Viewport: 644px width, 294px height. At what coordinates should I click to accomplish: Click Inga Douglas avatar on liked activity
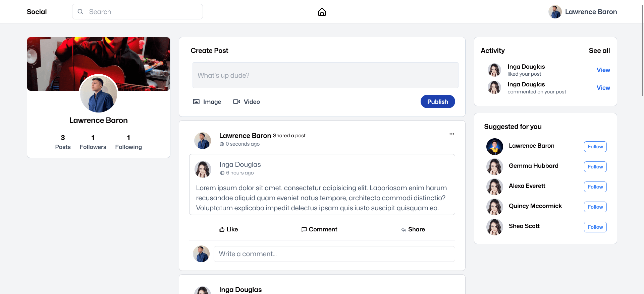click(x=494, y=70)
